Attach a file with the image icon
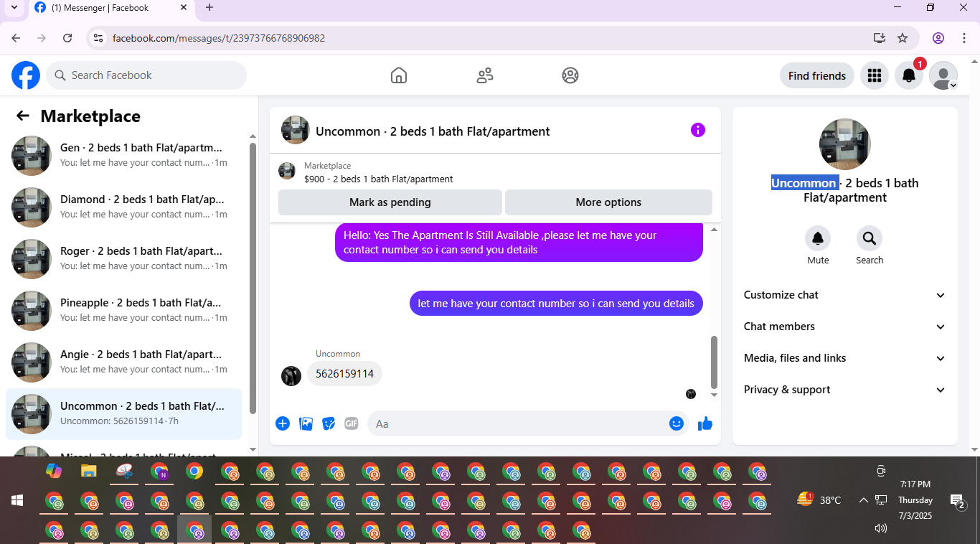This screenshot has width=980, height=544. 306,423
